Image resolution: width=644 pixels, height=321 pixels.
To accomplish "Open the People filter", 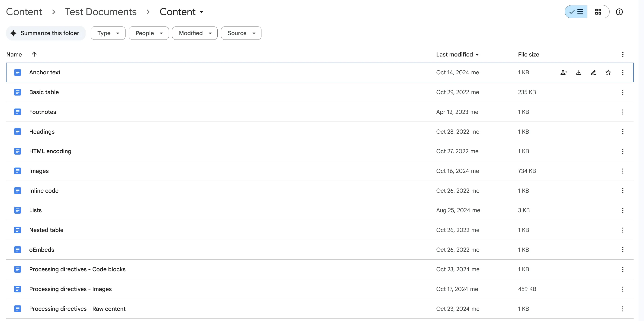I will point(148,33).
